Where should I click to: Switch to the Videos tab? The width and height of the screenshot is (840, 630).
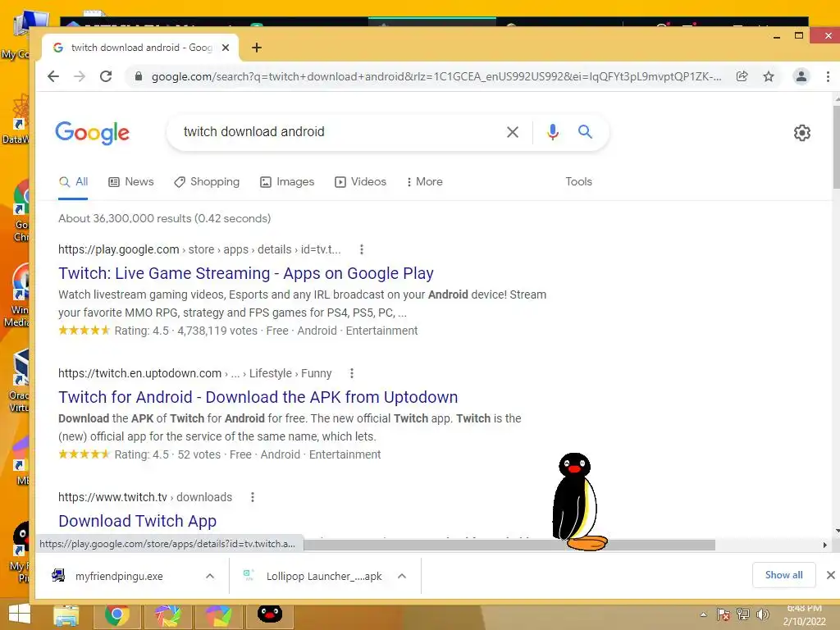(360, 181)
